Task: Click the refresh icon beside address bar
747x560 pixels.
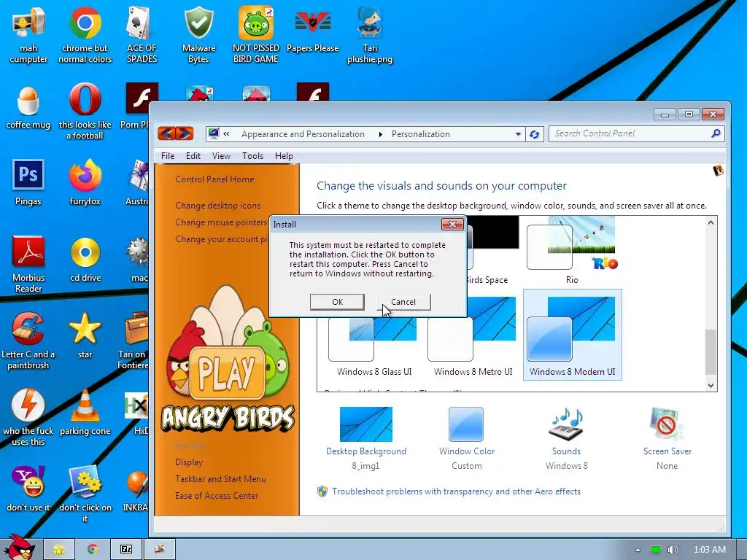Action: [x=535, y=134]
